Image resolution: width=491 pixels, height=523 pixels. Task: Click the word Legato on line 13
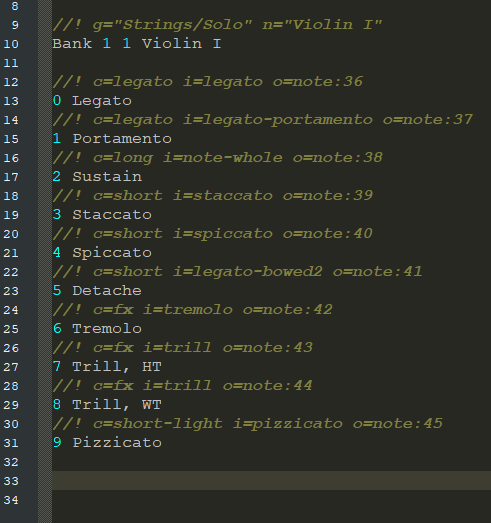[x=102, y=101]
